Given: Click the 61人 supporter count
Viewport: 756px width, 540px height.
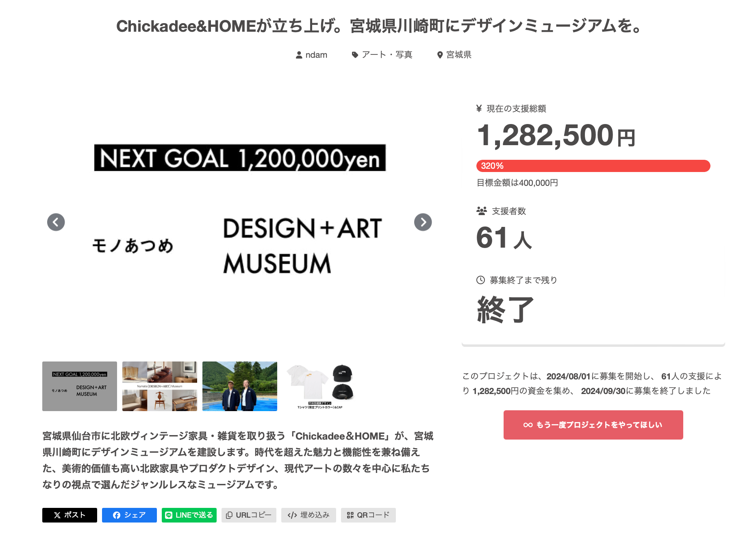Looking at the screenshot, I should (x=504, y=238).
